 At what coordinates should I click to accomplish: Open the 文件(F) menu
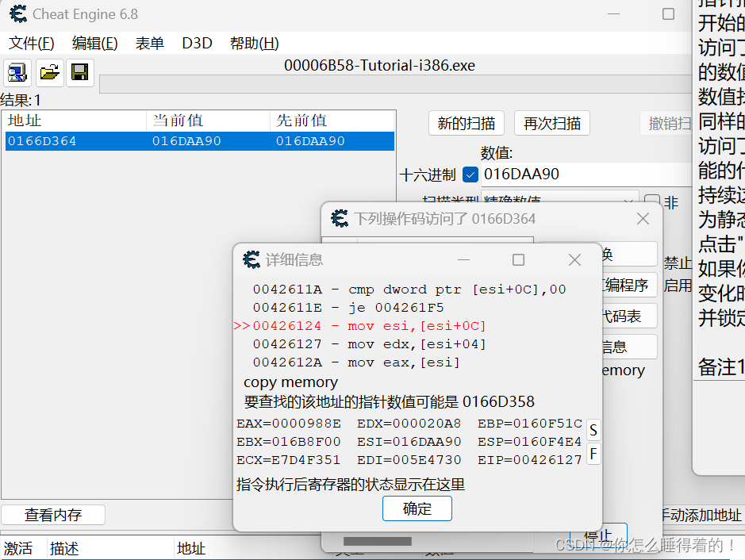pos(32,43)
